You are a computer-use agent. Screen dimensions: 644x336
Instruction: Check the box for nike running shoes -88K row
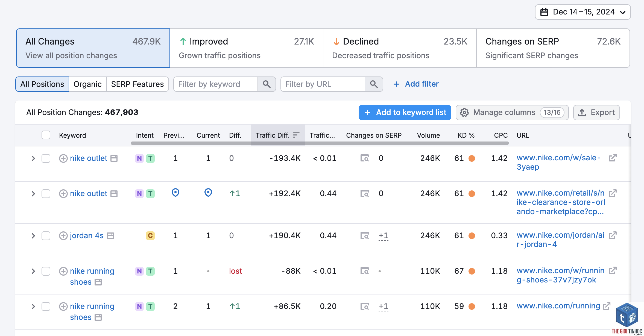pos(46,271)
